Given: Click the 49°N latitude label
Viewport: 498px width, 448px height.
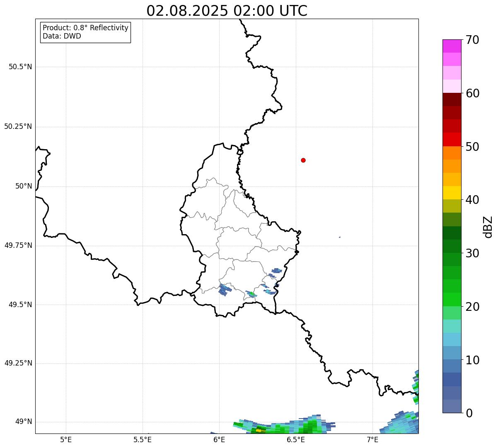Looking at the screenshot, I should [x=24, y=421].
